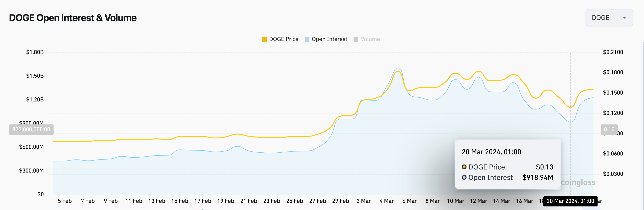Click the grey Volume legend swatch

coord(356,39)
